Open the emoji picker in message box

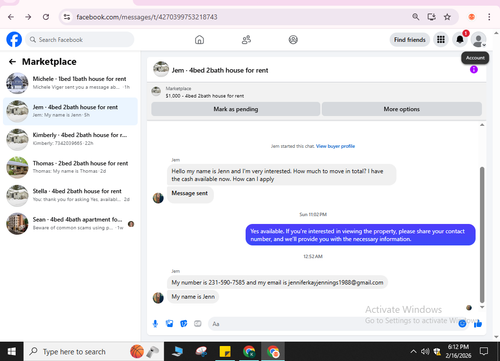tap(462, 323)
